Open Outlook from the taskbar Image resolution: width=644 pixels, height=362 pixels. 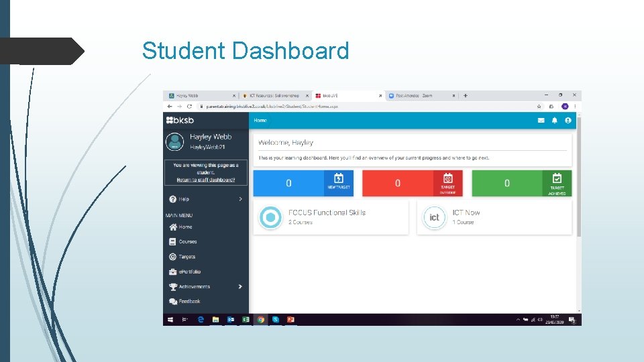[231, 320]
